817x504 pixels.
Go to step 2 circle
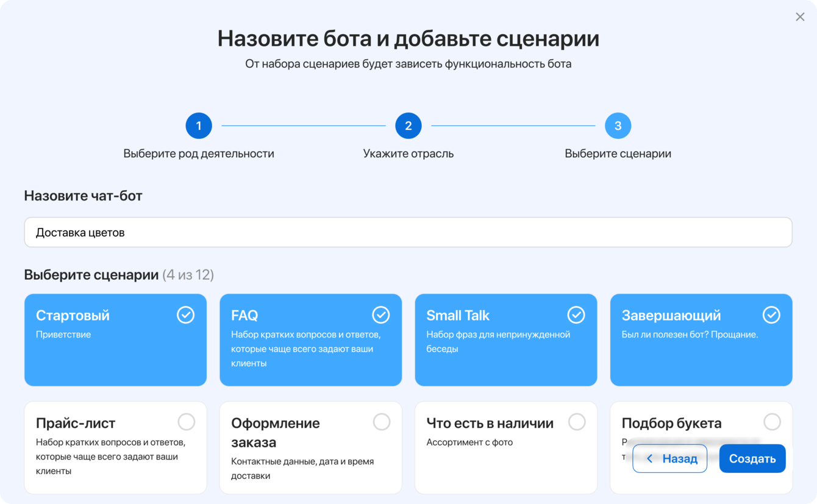(408, 126)
